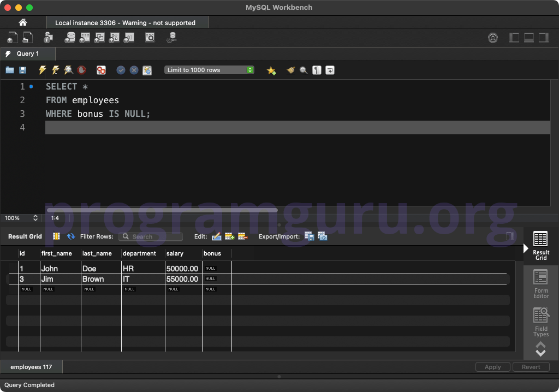The width and height of the screenshot is (559, 392).
Task: Reconnect to DBMS icon
Action: click(171, 38)
